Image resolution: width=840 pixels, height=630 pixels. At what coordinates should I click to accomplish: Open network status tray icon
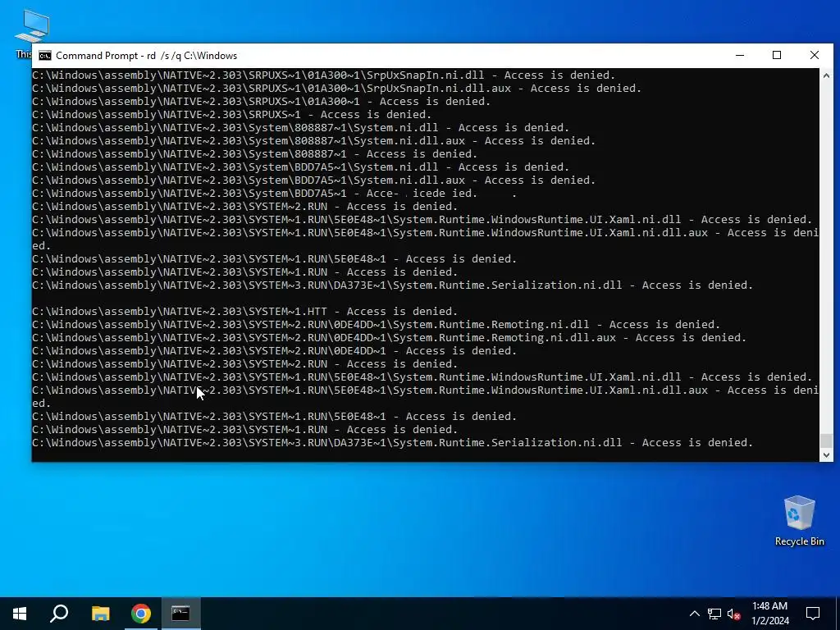click(714, 614)
